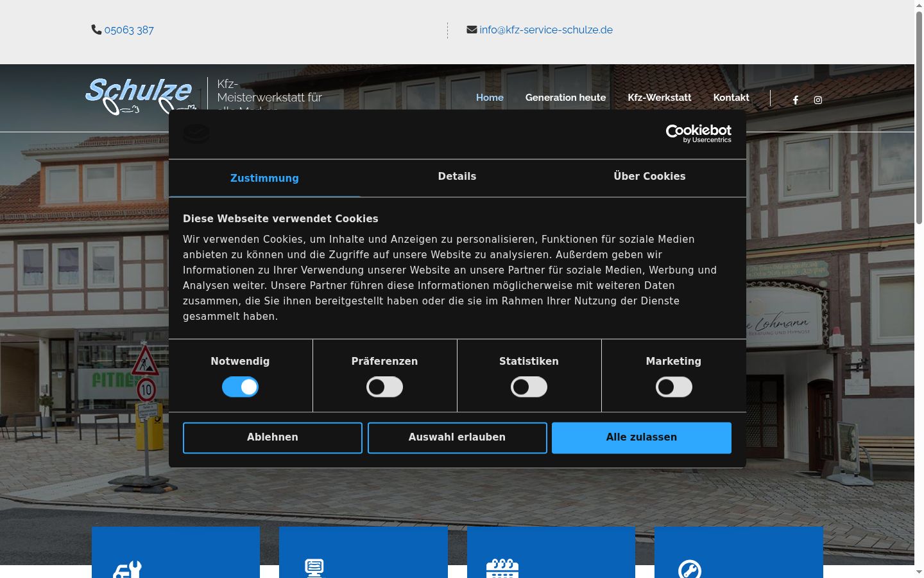Open the Details tab

(x=457, y=177)
